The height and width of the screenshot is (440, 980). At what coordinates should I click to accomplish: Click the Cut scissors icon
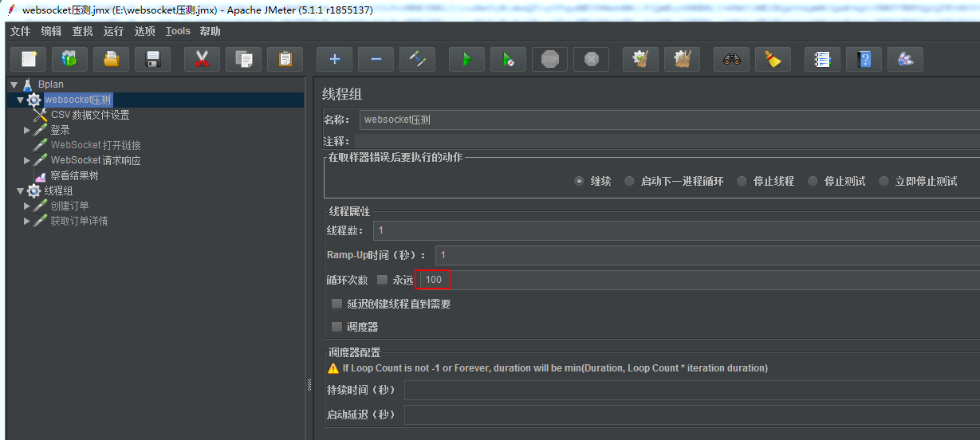click(x=202, y=59)
